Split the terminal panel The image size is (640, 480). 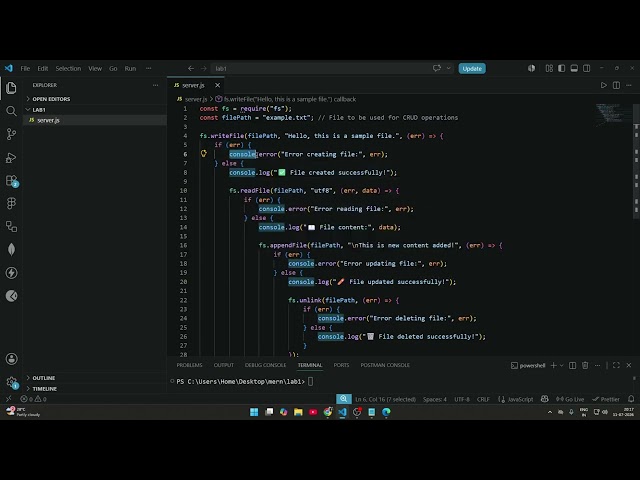pos(573,365)
